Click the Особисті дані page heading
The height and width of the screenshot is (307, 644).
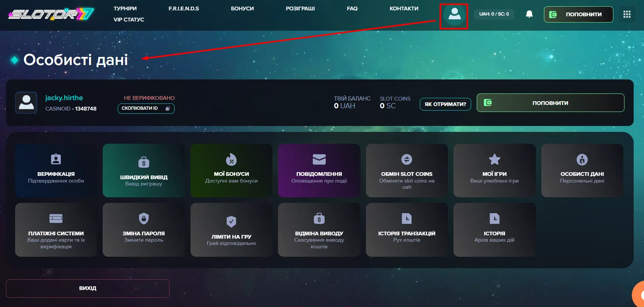pos(76,59)
